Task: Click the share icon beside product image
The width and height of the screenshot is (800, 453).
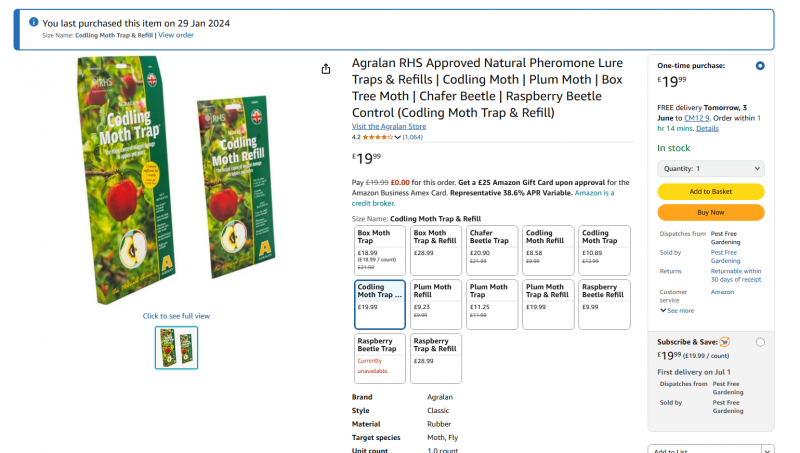Action: point(326,69)
